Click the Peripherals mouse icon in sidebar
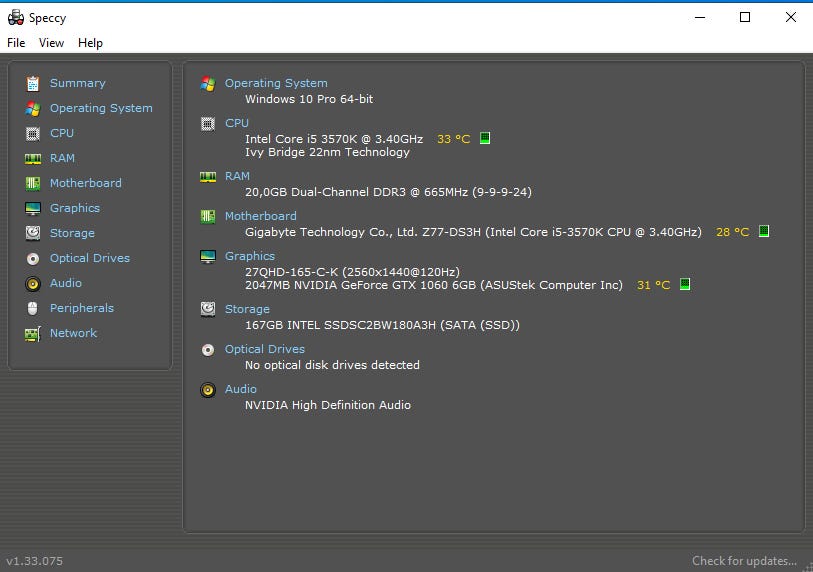Viewport: 813px width, 572px height. point(33,308)
